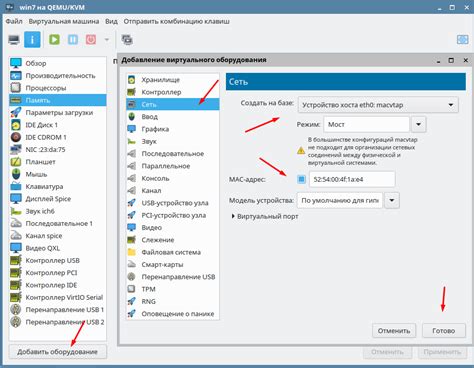This screenshot has width=474, height=368.
Task: Select NIC :23:da:75 network device
Action: click(58, 150)
